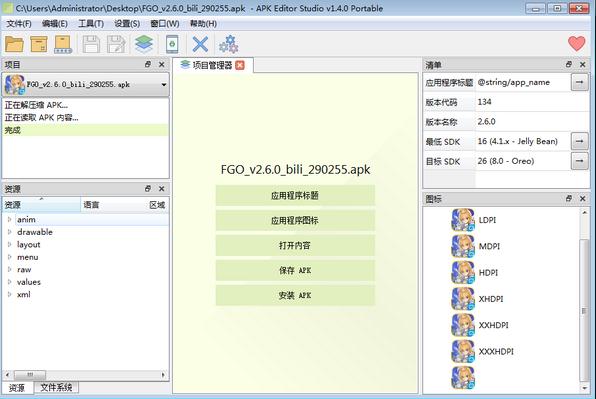
Task: Select the MDPI icon entry
Action: (476, 246)
